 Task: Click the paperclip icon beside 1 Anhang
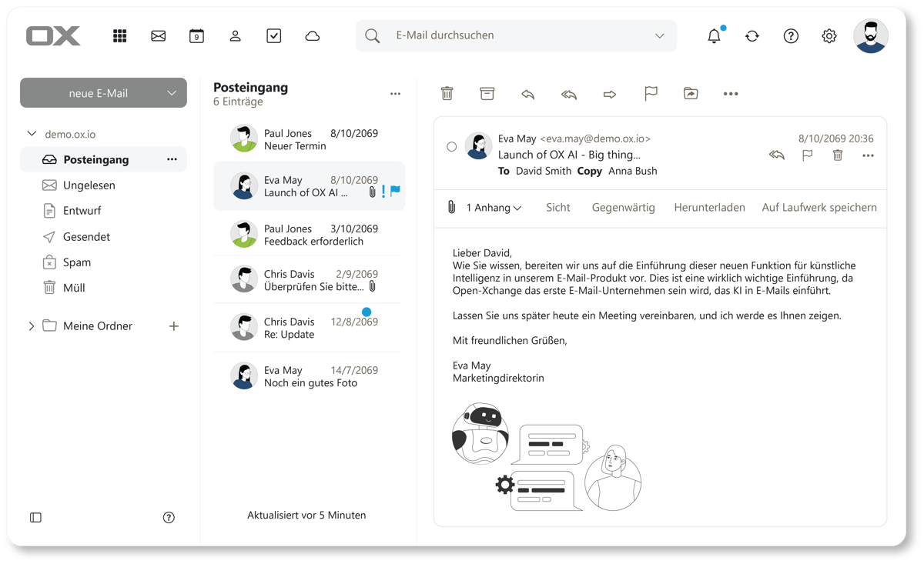pos(452,208)
